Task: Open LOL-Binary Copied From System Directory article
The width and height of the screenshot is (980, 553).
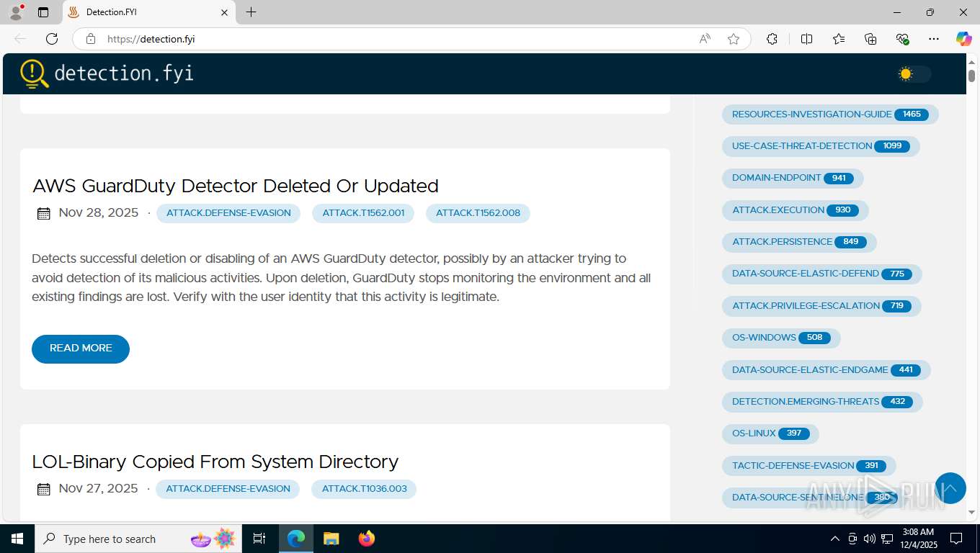Action: coord(215,462)
